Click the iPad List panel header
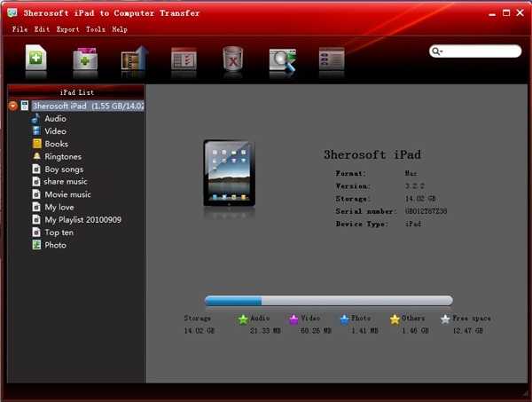 [76, 92]
